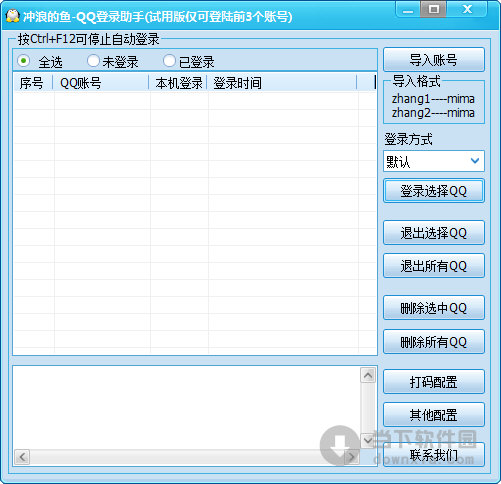
Task: Click the 本机登录 column header
Action: pyautogui.click(x=178, y=83)
